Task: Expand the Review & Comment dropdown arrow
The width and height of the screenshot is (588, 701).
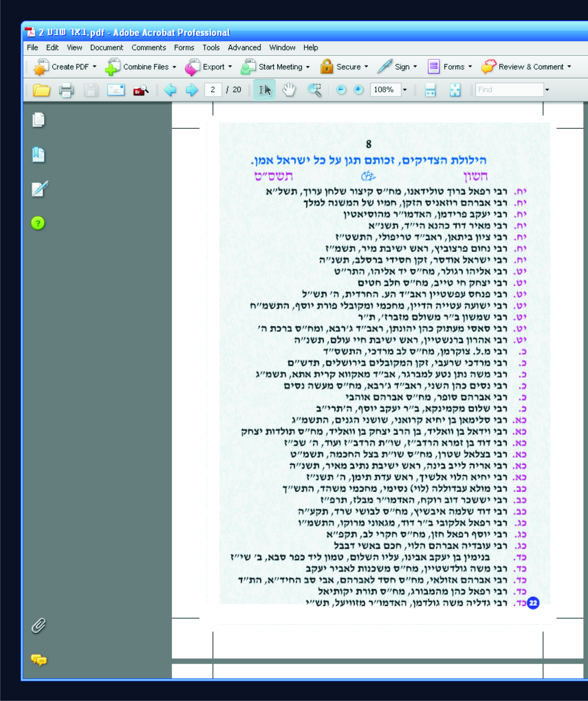Action: coord(569,67)
